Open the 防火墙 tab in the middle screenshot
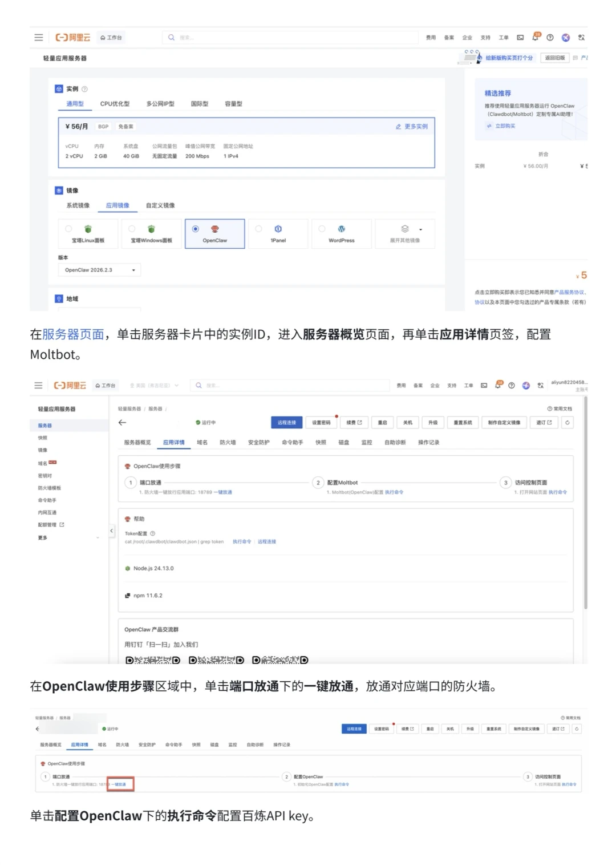This screenshot has width=616, height=866. pyautogui.click(x=228, y=442)
